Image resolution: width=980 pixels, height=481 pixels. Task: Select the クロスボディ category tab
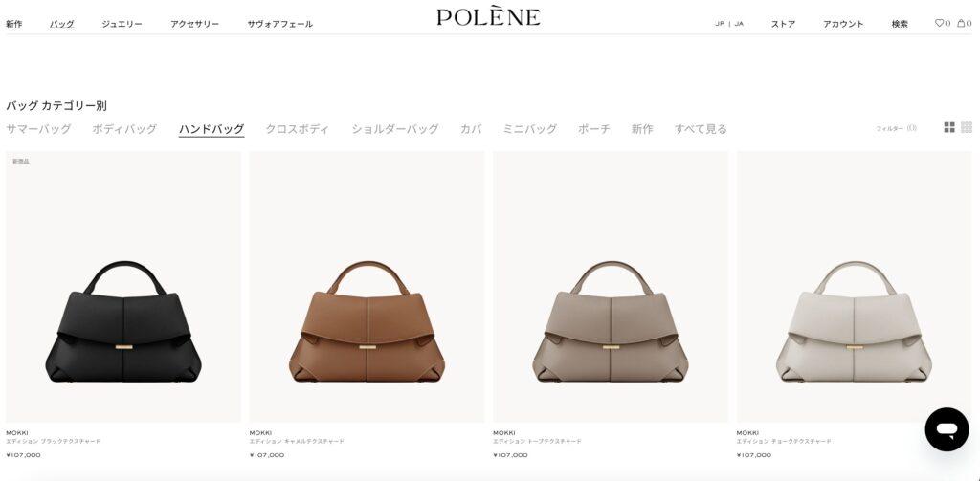tap(297, 129)
